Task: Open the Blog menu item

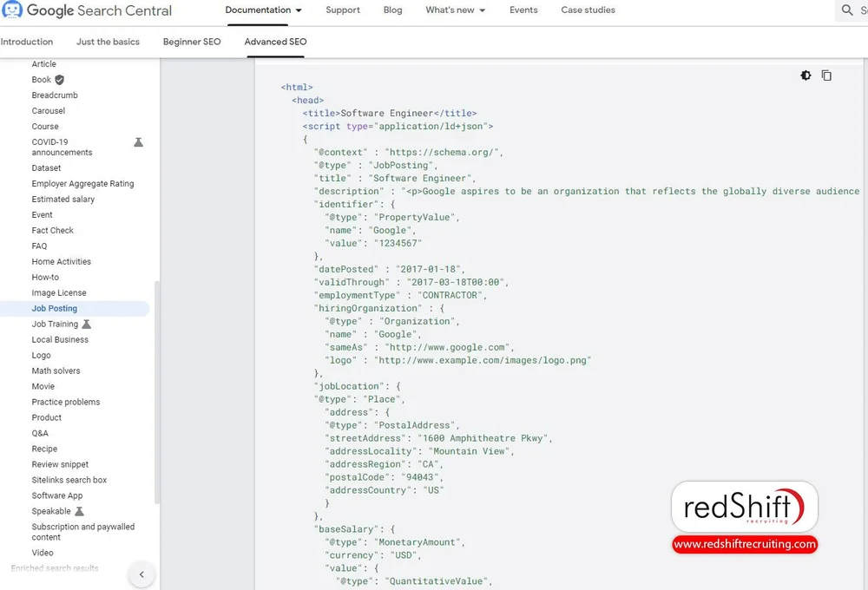Action: (392, 10)
